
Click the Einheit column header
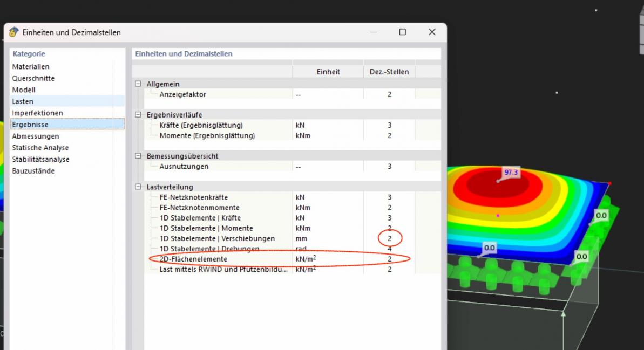328,72
